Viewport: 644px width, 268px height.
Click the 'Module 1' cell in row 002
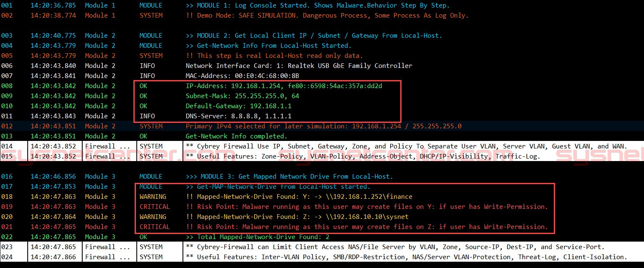100,16
